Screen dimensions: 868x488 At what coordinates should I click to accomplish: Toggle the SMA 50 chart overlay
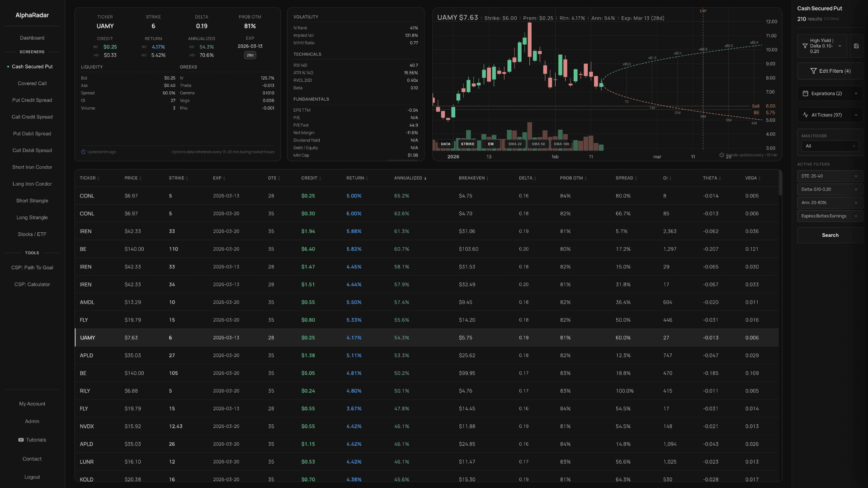coord(538,144)
